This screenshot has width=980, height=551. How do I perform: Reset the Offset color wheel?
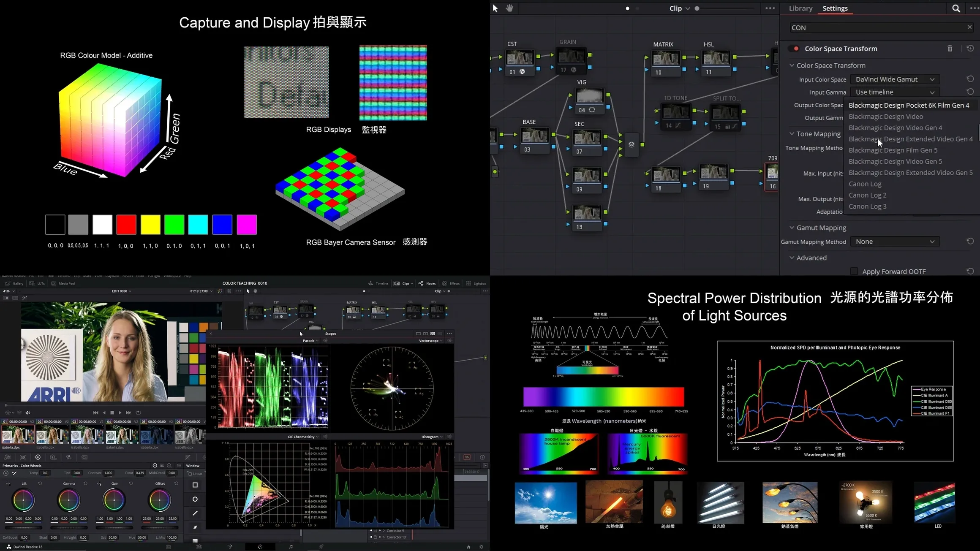[176, 483]
